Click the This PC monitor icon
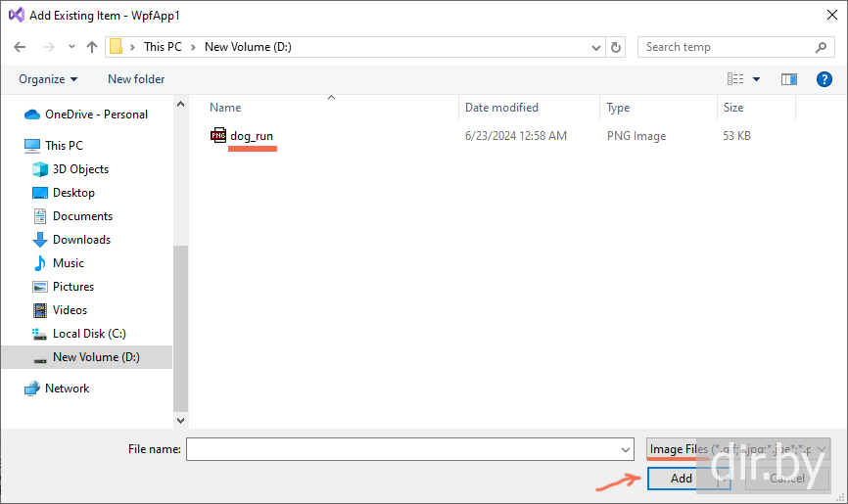 coord(32,146)
